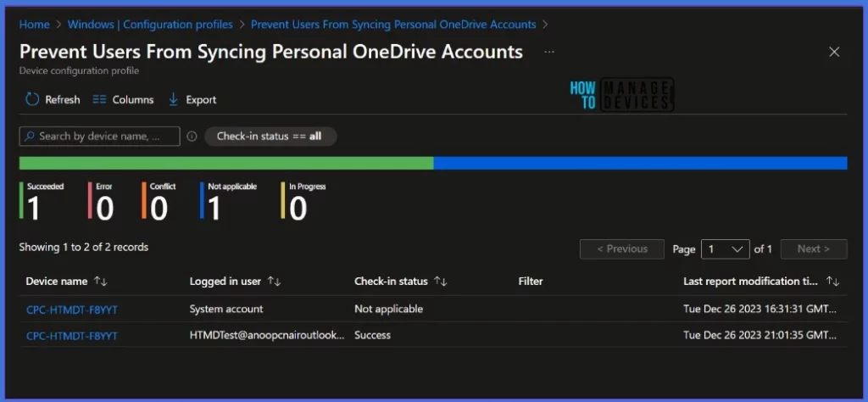The height and width of the screenshot is (402, 868).
Task: Go to Home breadcrumb
Action: tap(34, 25)
